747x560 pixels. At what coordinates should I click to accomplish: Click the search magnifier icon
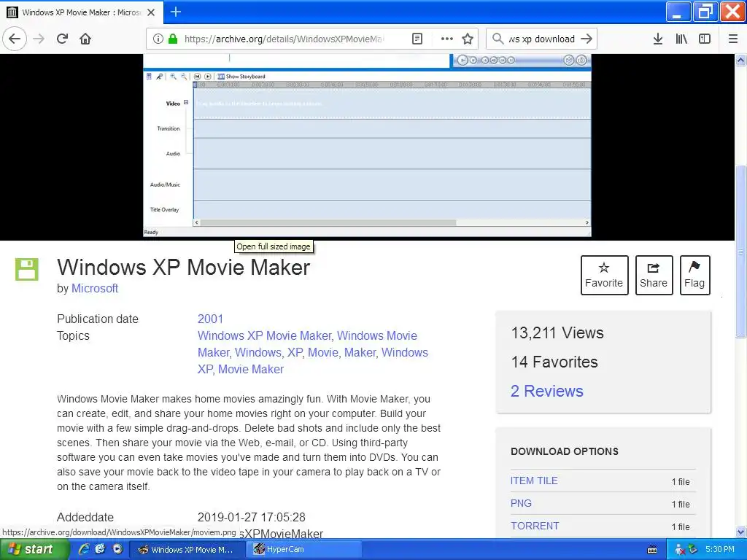498,39
